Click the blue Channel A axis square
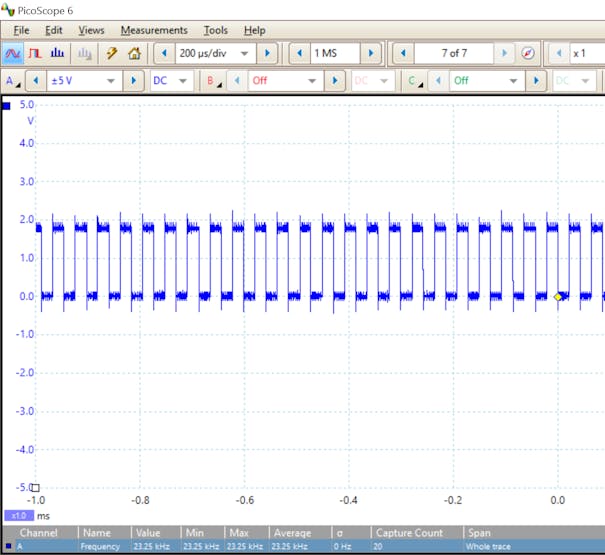Image resolution: width=605 pixels, height=555 pixels. (x=6, y=106)
